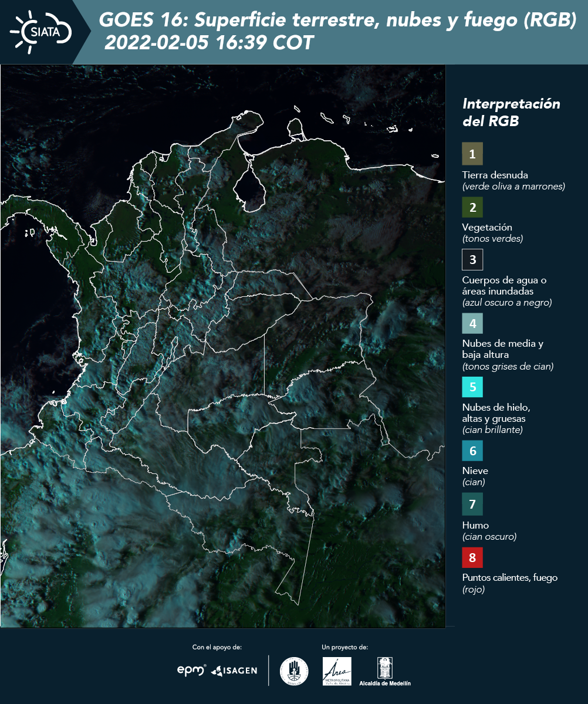Select legend swatch 4 for mid and low clouds

tap(472, 323)
